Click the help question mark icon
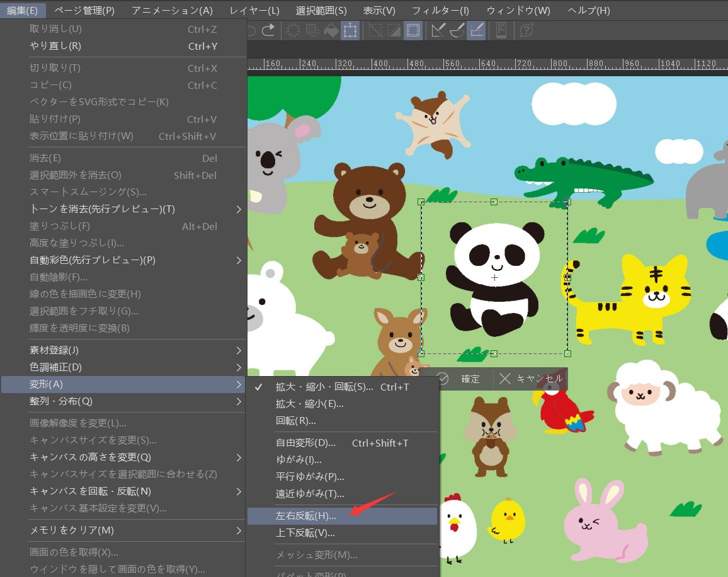This screenshot has height=577, width=728. (527, 30)
